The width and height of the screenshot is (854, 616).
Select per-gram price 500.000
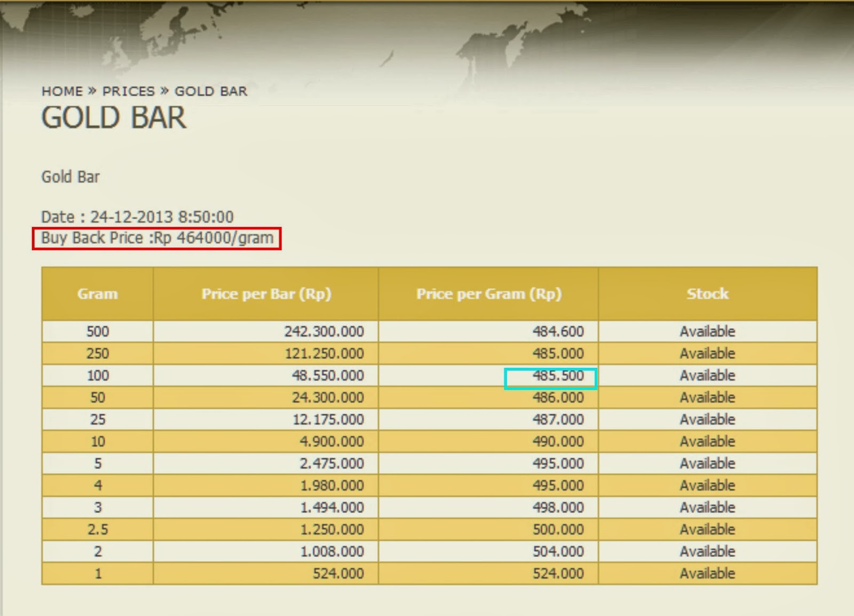pyautogui.click(x=558, y=530)
